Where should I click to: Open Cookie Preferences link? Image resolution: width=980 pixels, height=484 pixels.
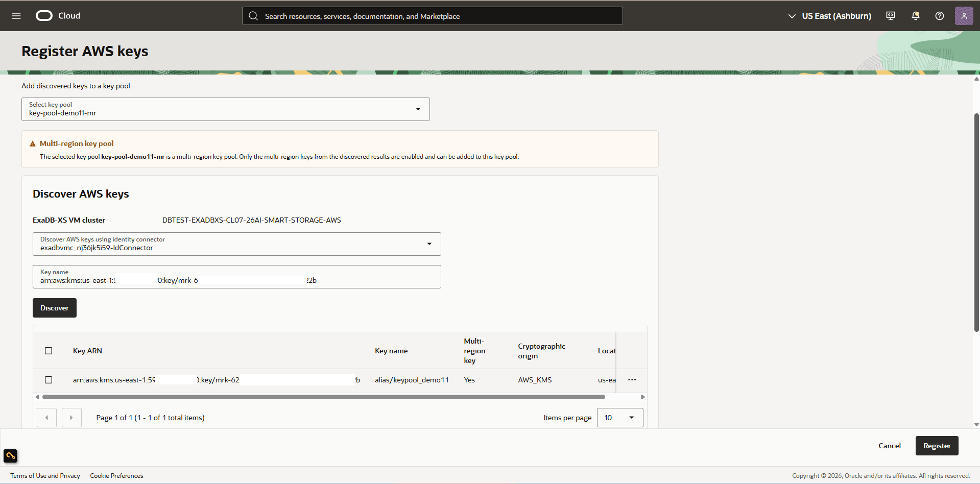(117, 476)
